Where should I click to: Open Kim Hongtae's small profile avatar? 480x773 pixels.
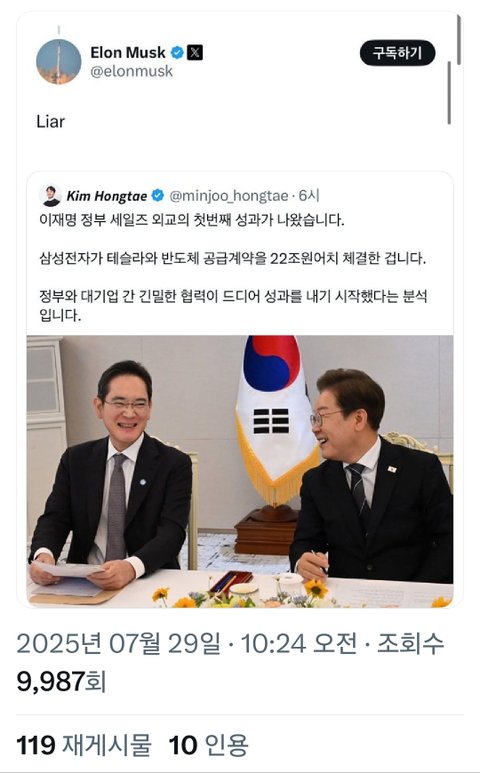click(x=50, y=196)
